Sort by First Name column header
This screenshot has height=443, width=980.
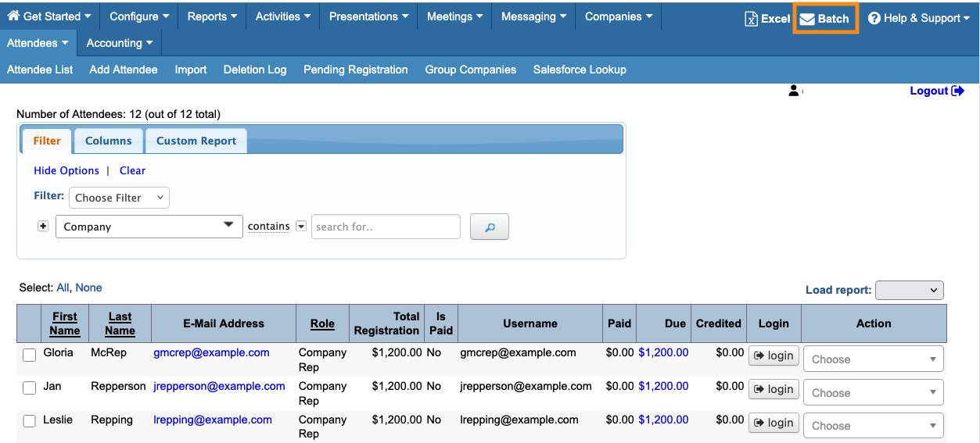pyautogui.click(x=65, y=323)
